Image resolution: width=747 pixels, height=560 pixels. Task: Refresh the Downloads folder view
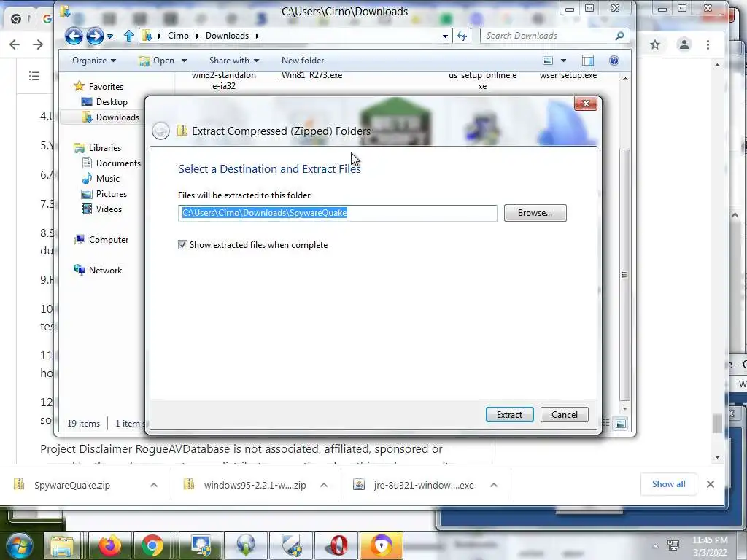tap(462, 36)
